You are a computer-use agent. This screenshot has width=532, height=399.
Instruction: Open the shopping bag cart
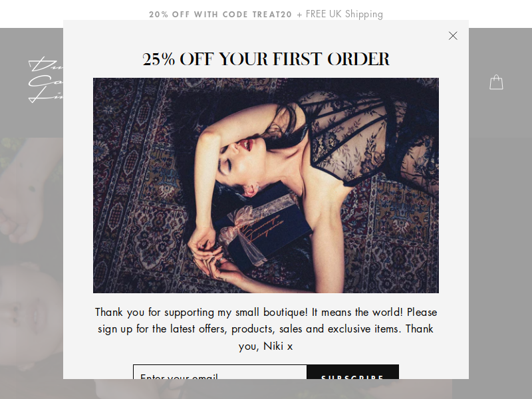[496, 82]
